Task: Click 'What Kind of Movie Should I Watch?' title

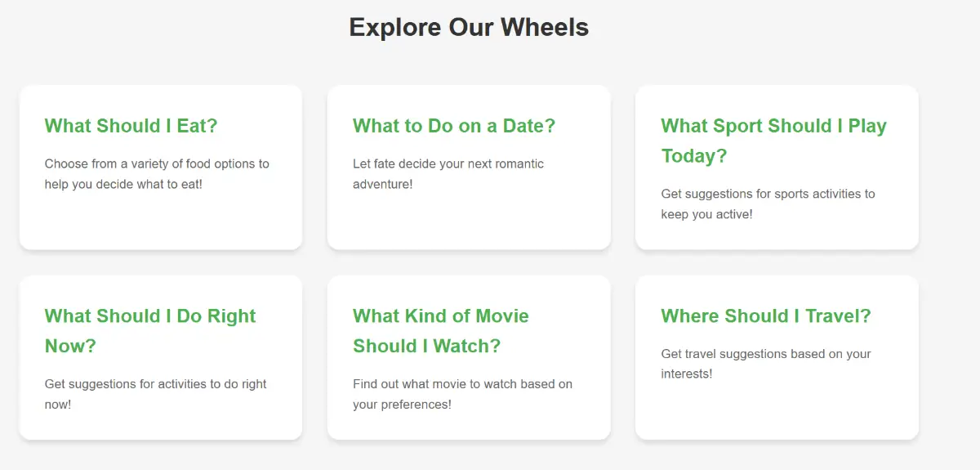Action: [440, 316]
